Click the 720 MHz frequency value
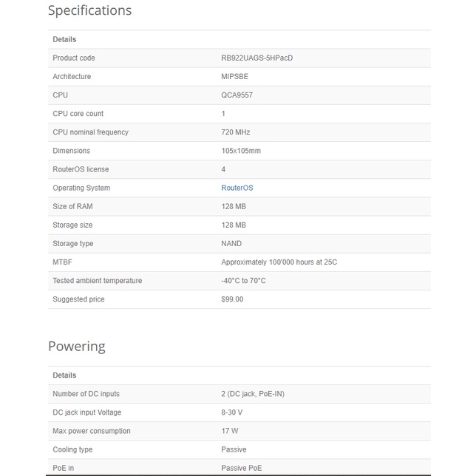 236,132
